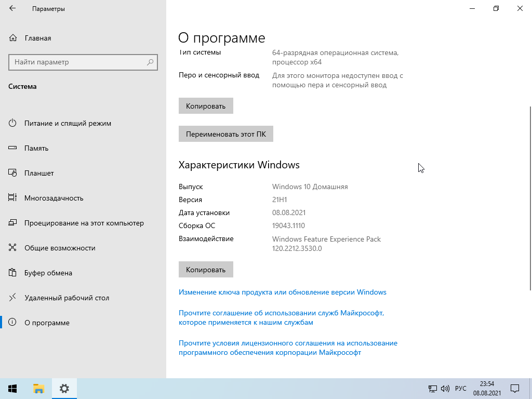Viewport: 532px width, 399px height.
Task: Click the search magnifier icon
Action: [150, 62]
